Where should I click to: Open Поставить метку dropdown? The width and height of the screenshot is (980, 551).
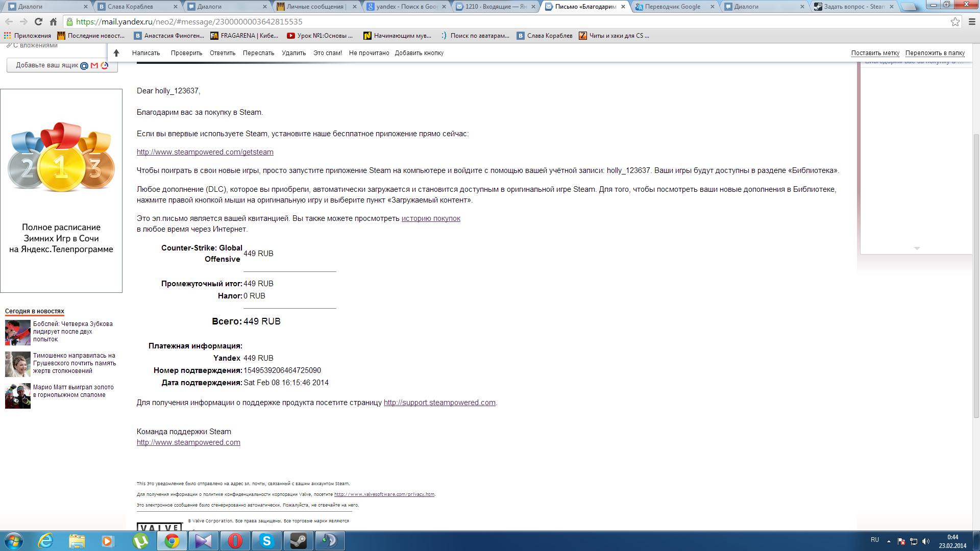coord(875,53)
